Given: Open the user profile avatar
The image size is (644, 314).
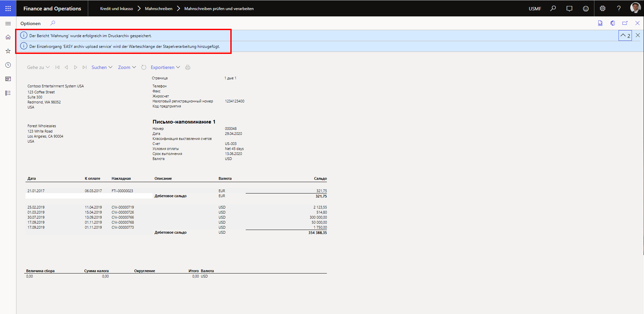Looking at the screenshot, I should 635,8.
